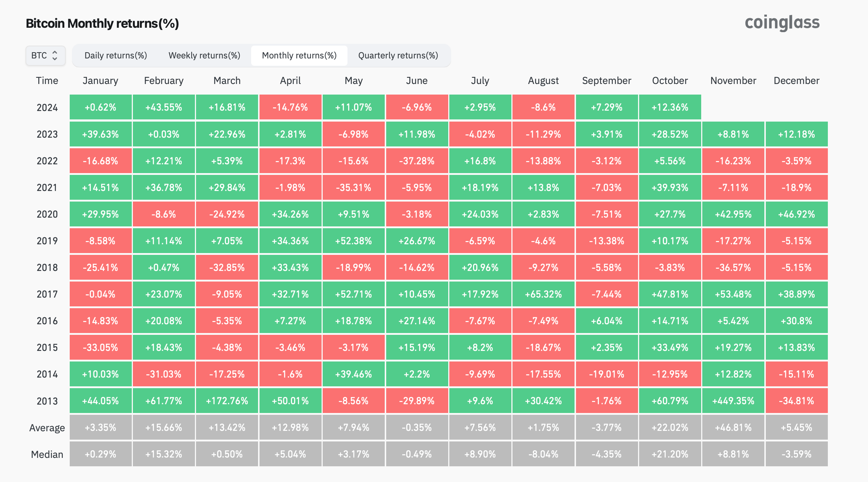Click the 2013 March +172.76% cell
Screen dimensions: 868x482
click(227, 401)
